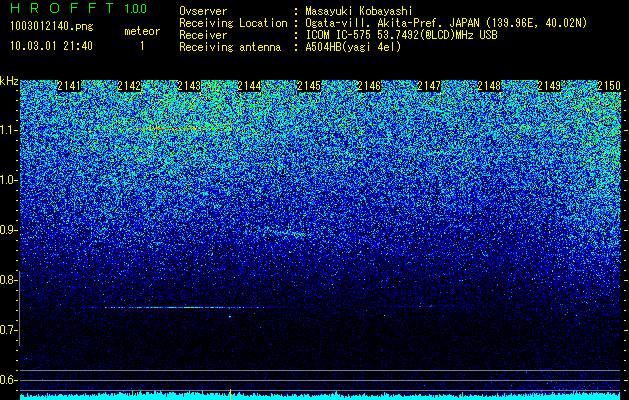
Task: Click the observer name Masayuki Kobayashi
Action: (359, 11)
